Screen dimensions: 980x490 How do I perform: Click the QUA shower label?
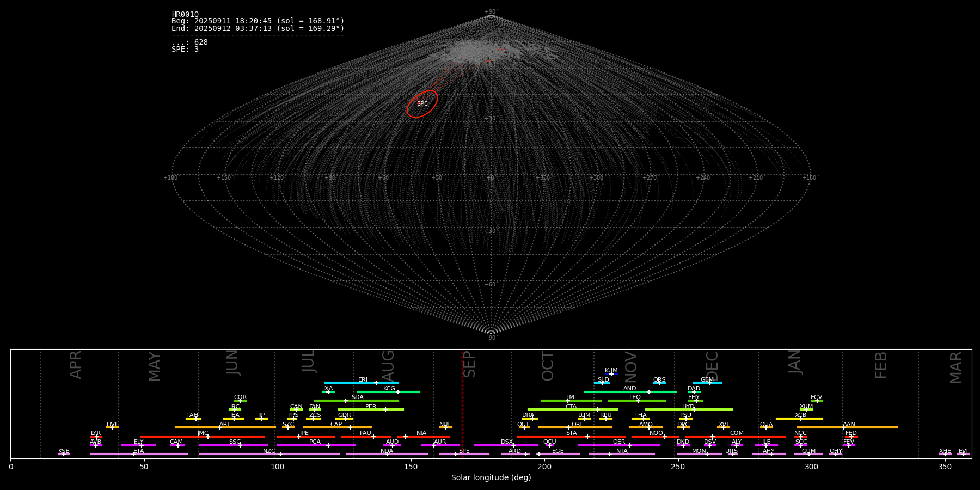pyautogui.click(x=766, y=425)
